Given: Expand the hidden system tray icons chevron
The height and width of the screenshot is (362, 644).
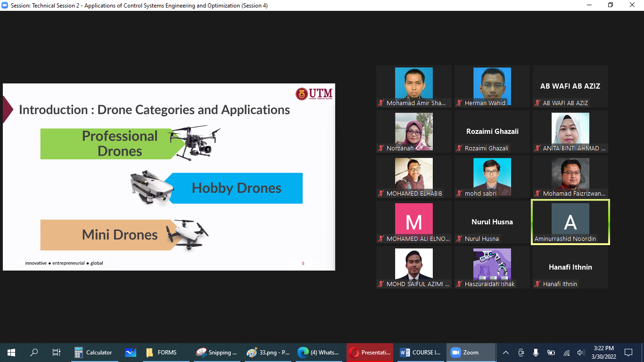Looking at the screenshot, I should (x=506, y=352).
